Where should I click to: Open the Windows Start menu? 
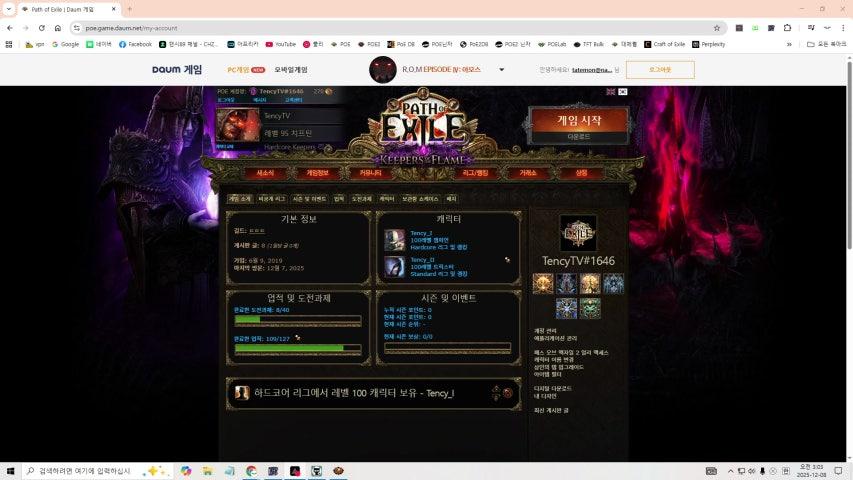10,471
